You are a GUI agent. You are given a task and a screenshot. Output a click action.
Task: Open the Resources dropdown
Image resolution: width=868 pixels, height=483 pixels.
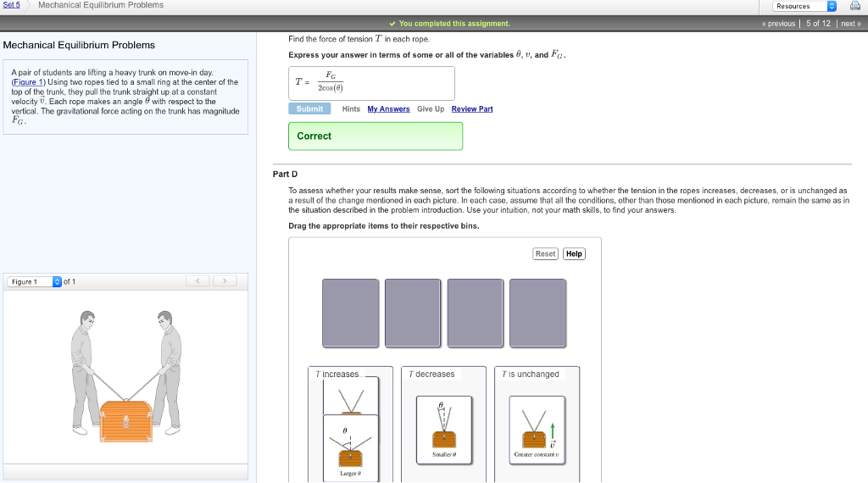804,6
